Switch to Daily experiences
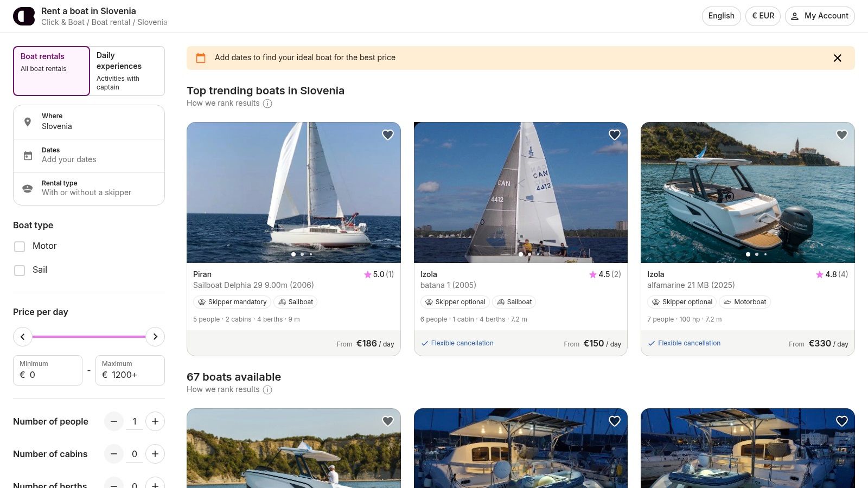The height and width of the screenshot is (488, 868). coord(126,70)
